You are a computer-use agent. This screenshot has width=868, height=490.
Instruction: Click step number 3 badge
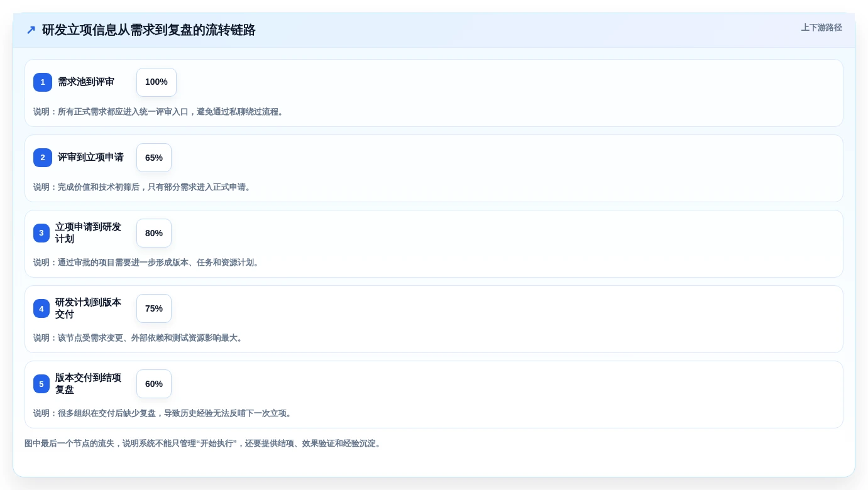(41, 233)
